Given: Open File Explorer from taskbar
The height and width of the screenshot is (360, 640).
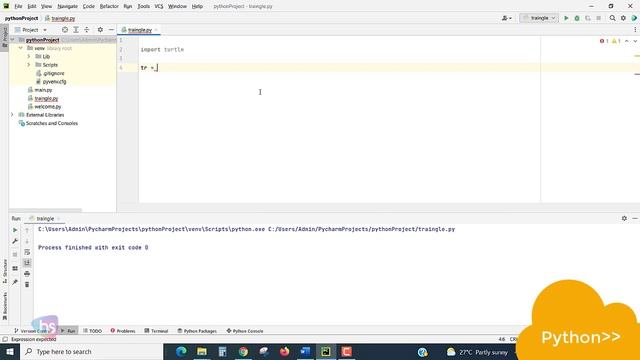Looking at the screenshot, I should pos(202,351).
